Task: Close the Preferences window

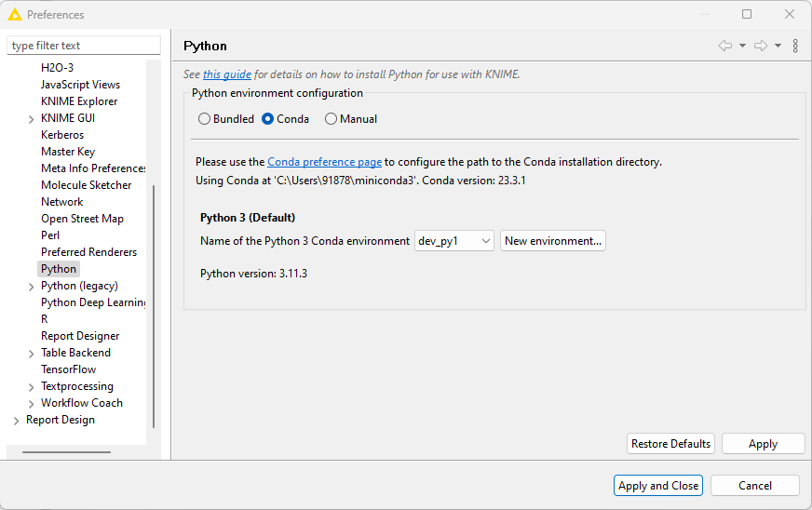Action: (790, 14)
